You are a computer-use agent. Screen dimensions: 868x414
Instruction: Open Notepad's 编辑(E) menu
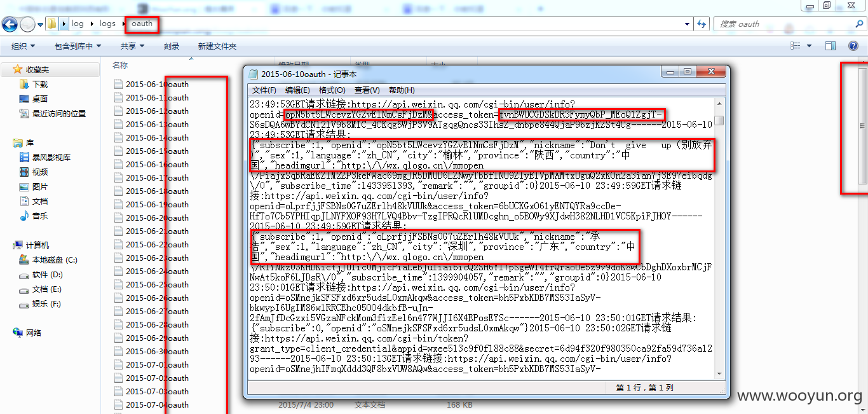pyautogui.click(x=297, y=90)
